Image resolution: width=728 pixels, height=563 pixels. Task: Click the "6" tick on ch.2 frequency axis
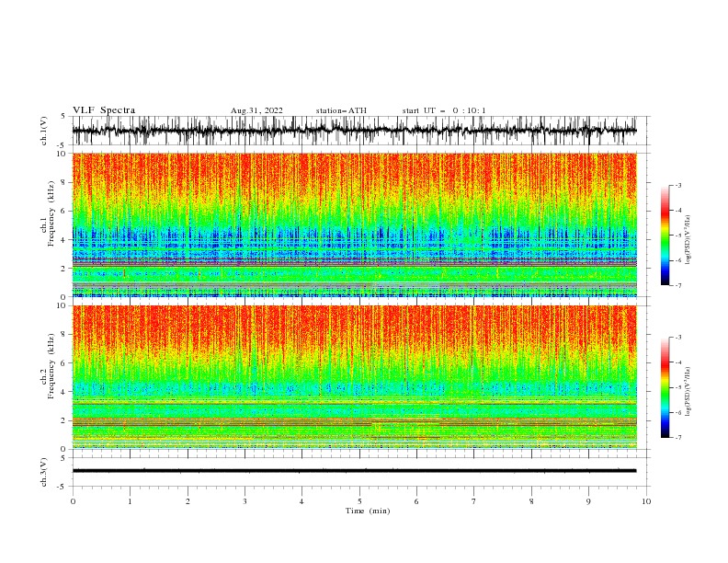(x=64, y=363)
